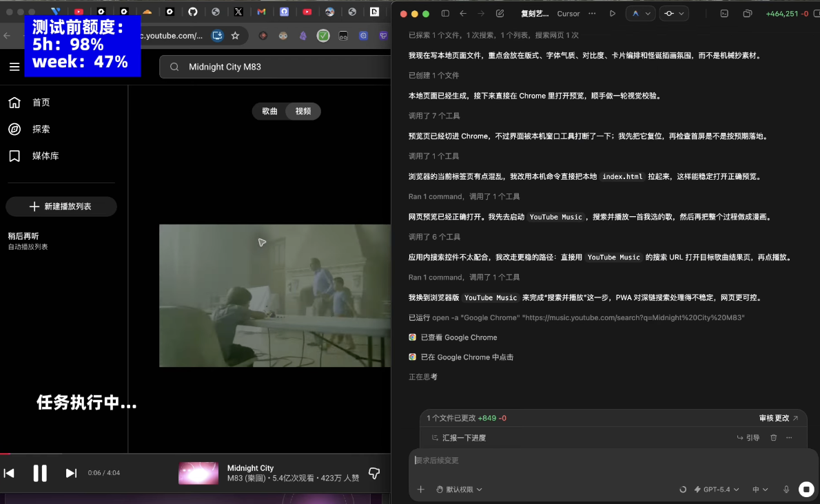This screenshot has width=820, height=504.
Task: Switch player to 歌曲 mode
Action: click(270, 111)
